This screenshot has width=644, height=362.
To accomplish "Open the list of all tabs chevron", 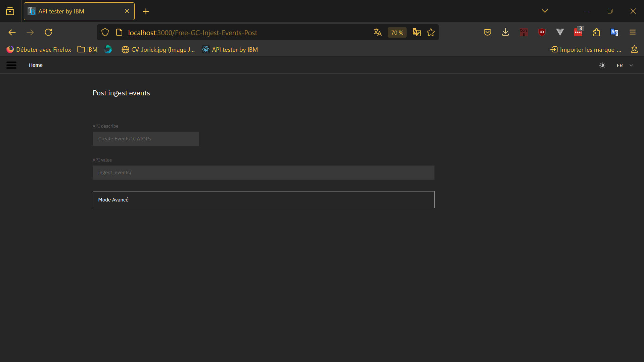I will coord(545,11).
